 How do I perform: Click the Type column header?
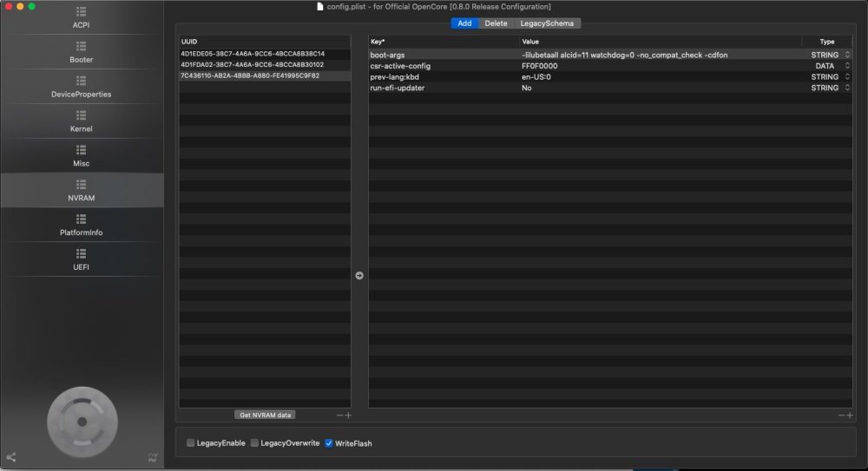tap(827, 42)
